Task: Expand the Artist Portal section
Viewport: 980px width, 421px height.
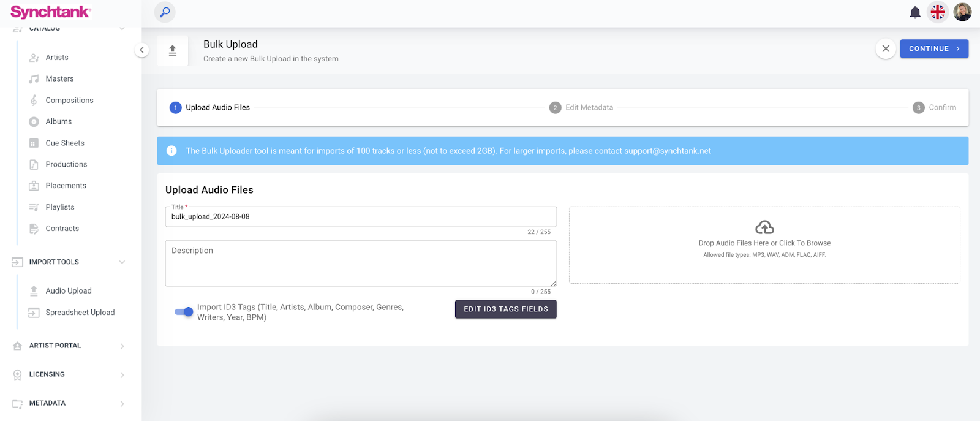Action: pyautogui.click(x=122, y=346)
